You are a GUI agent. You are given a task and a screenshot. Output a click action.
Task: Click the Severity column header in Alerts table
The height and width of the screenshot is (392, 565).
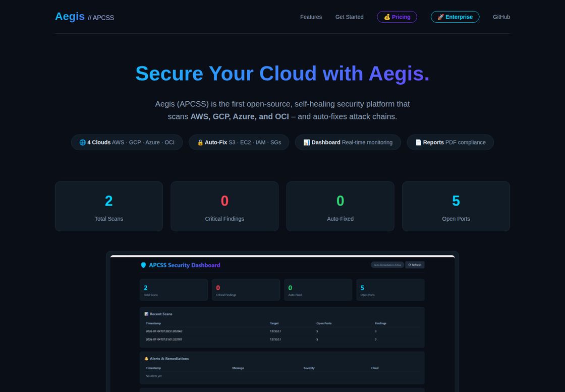(309, 368)
